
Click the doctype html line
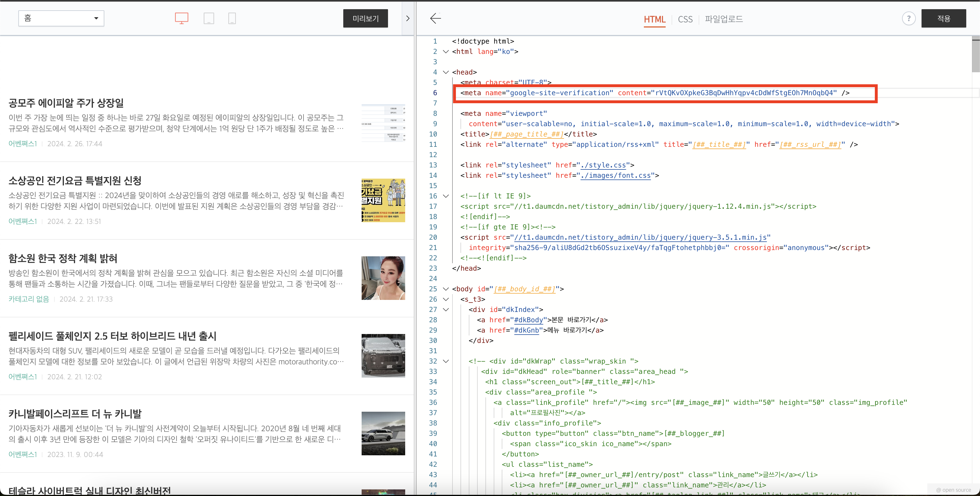tap(483, 41)
